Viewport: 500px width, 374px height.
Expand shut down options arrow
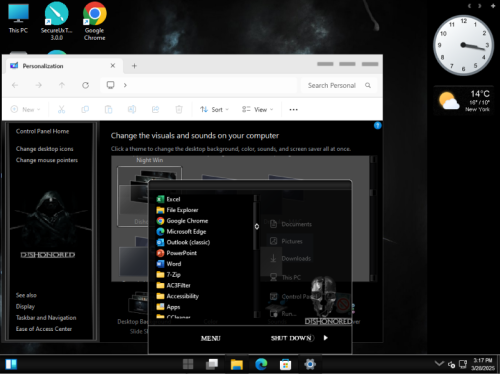pyautogui.click(x=326, y=338)
